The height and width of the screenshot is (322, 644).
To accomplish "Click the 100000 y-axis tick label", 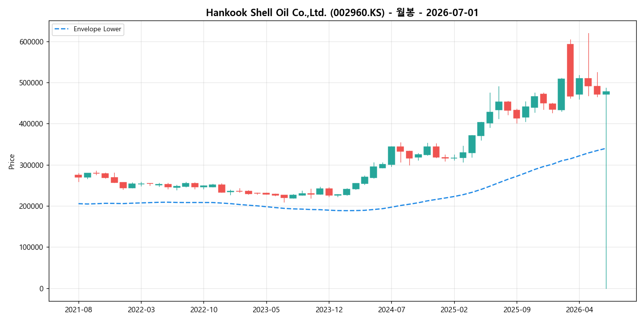I will pos(32,247).
